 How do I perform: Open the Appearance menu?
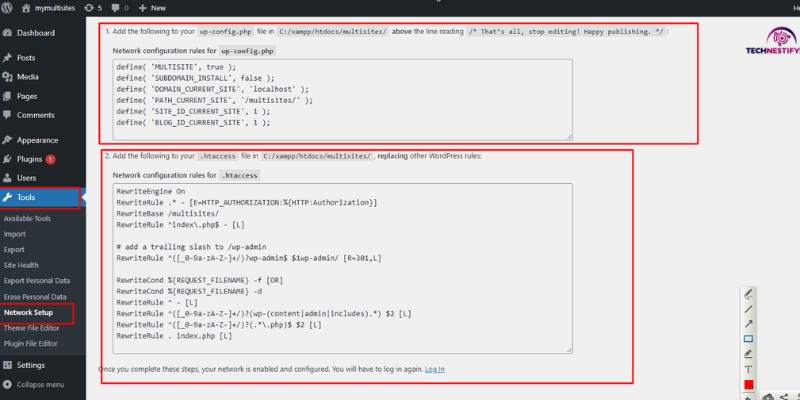(x=37, y=140)
